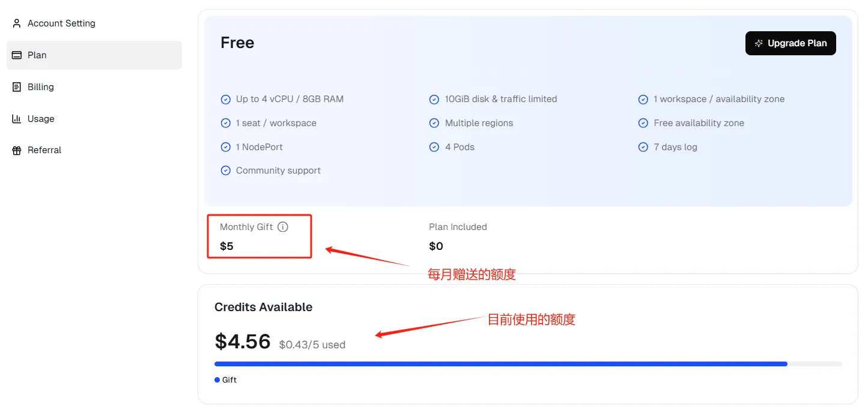
Task: Click the checkmark beside 7 days log
Action: pos(643,147)
